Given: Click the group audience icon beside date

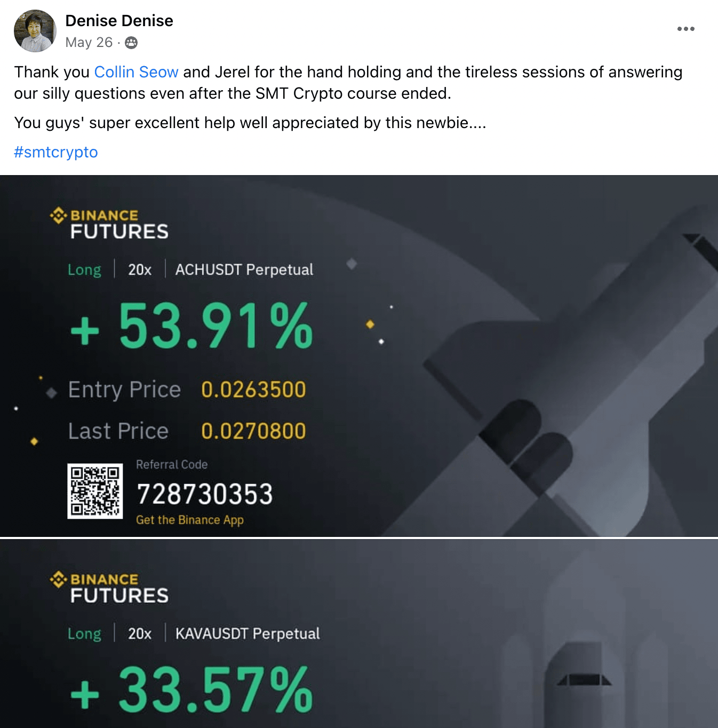Looking at the screenshot, I should click(x=131, y=43).
